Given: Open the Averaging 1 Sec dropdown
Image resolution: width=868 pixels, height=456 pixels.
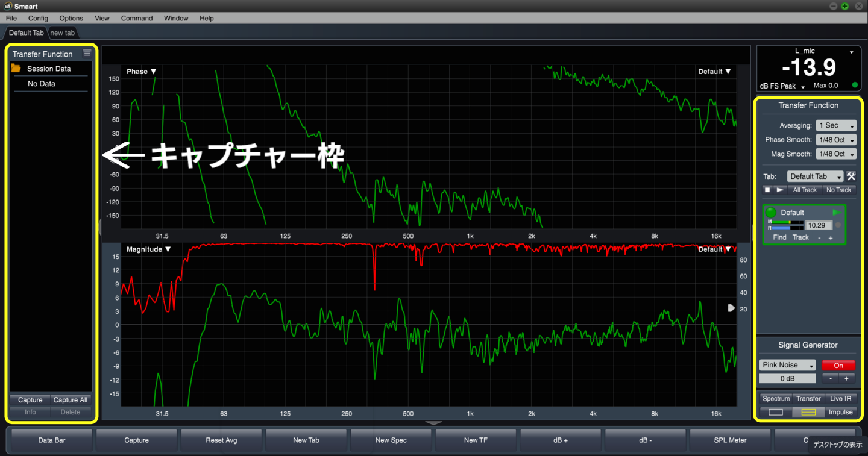Looking at the screenshot, I should point(836,126).
